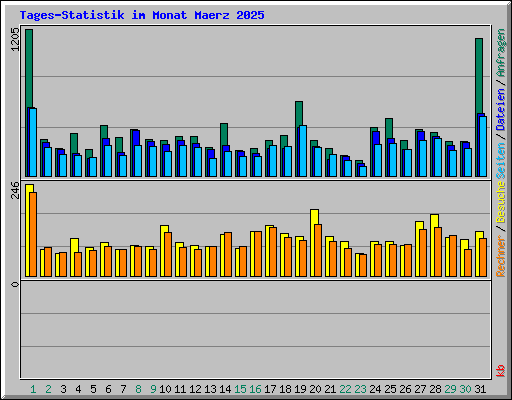This screenshot has width=512, height=400.
Task: Click day 29 label on x-axis
Action: pos(450,389)
